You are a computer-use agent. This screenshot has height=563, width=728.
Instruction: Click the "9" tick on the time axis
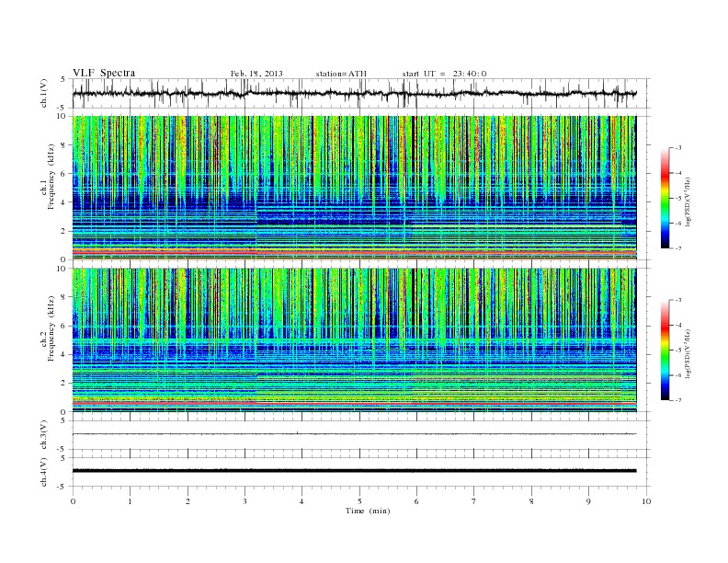pos(588,501)
